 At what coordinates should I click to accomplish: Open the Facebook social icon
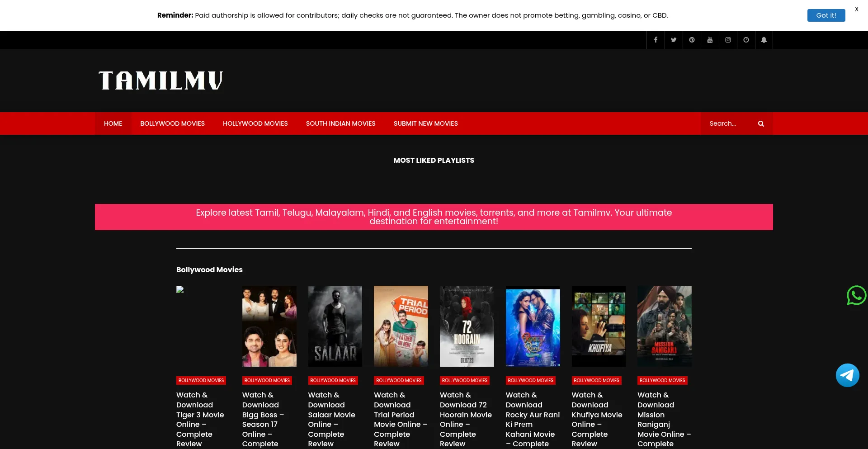click(656, 40)
